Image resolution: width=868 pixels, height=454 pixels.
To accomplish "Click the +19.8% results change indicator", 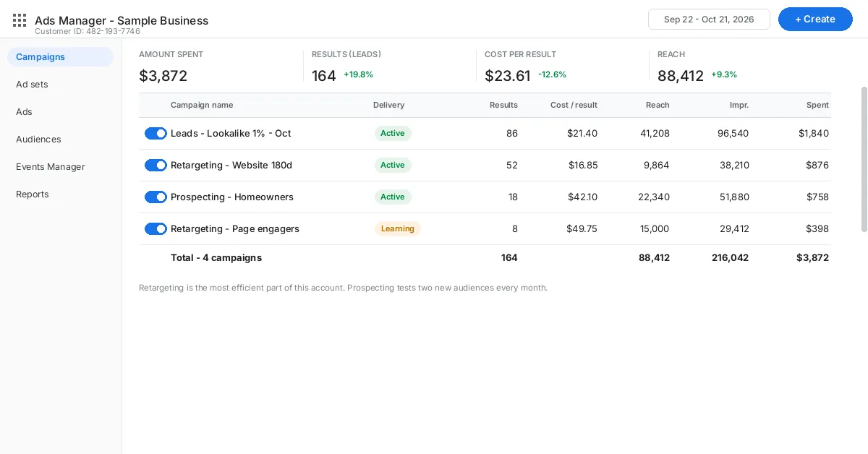I will coord(359,74).
